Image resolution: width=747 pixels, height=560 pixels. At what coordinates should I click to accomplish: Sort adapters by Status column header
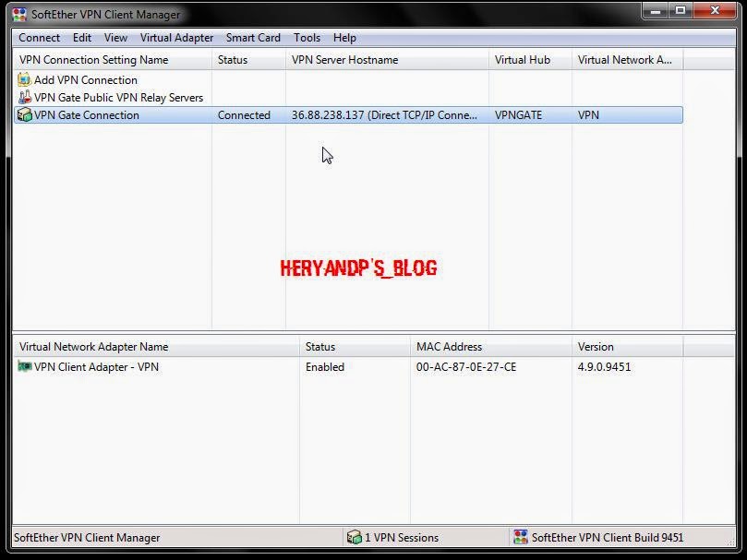pos(355,347)
